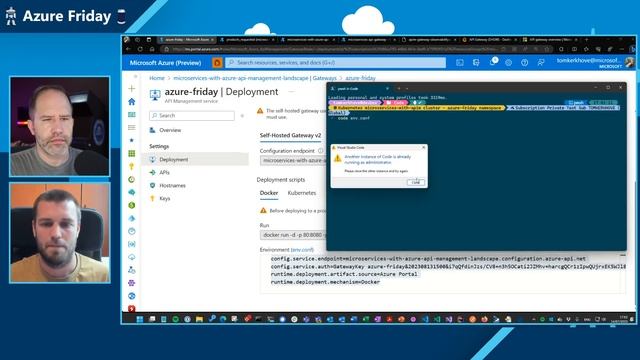This screenshot has width=640, height=360.
Task: Click the docker run command field
Action: pyautogui.click(x=293, y=235)
